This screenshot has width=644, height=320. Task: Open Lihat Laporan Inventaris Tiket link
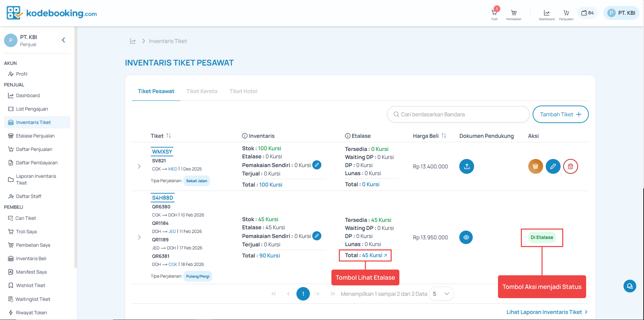[x=547, y=312]
